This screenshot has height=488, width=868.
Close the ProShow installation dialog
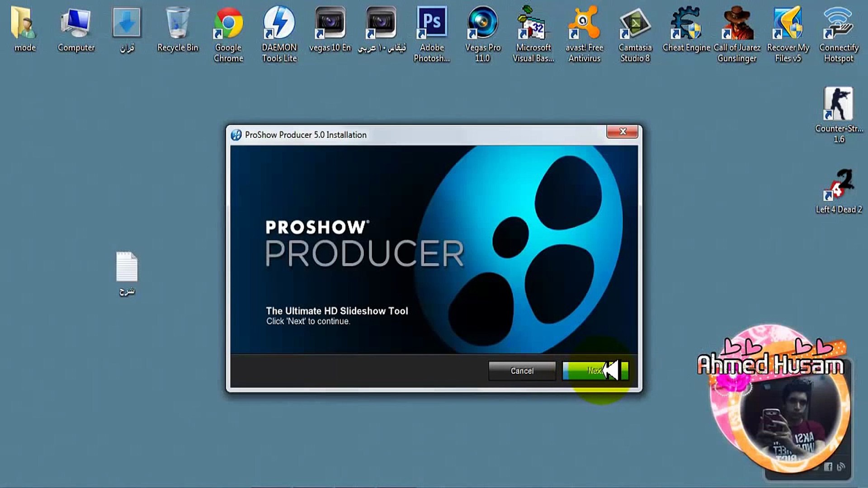pos(622,131)
